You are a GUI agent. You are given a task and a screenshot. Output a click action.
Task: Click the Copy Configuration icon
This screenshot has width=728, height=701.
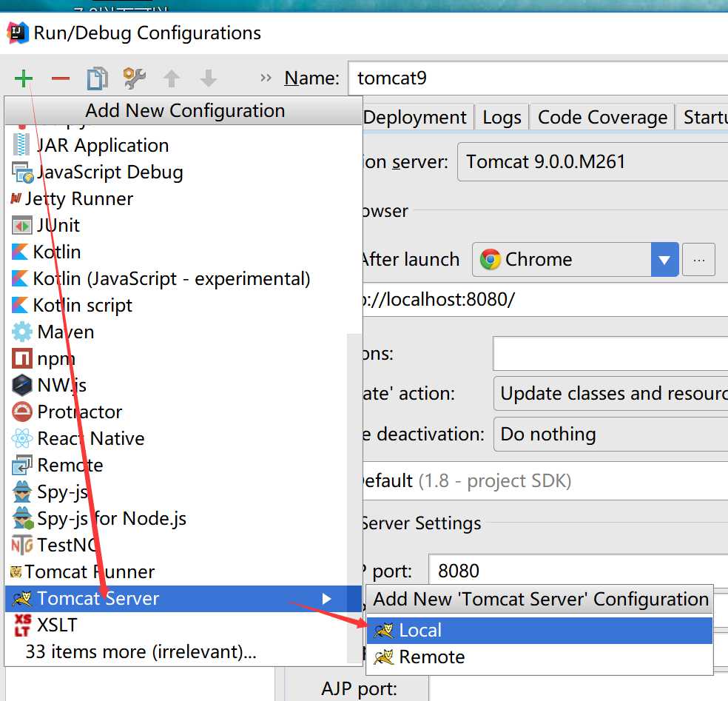(98, 78)
